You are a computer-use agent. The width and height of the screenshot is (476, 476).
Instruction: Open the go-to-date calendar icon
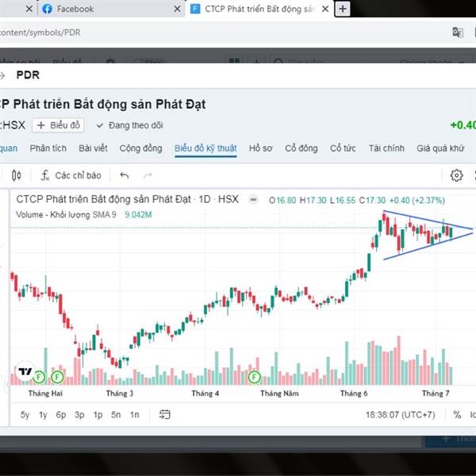click(165, 414)
